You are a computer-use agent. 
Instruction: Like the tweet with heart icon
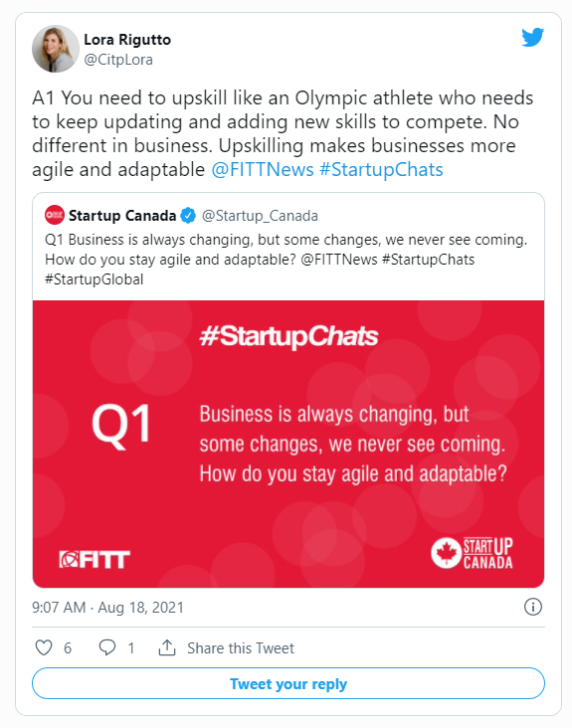point(44,647)
